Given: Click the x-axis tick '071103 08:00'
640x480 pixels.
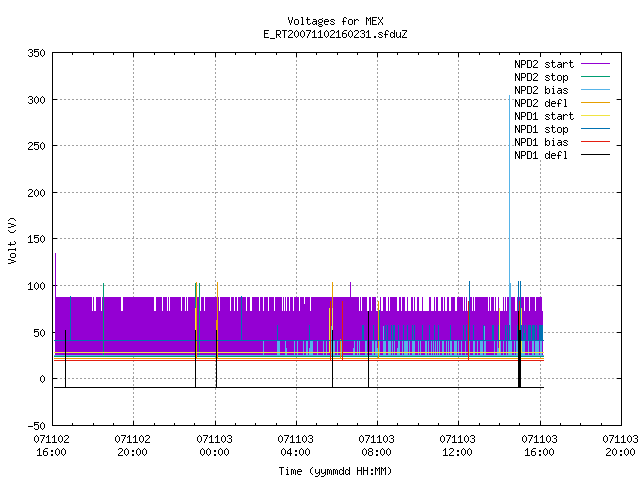Looking at the screenshot, I should 377,446.
